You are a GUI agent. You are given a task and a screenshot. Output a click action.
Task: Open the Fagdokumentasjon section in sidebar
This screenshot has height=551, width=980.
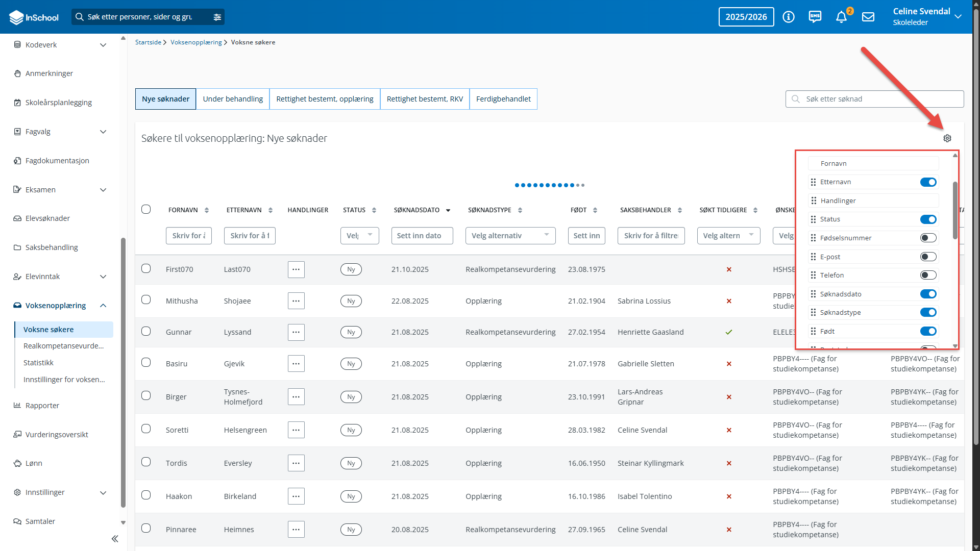click(x=57, y=160)
